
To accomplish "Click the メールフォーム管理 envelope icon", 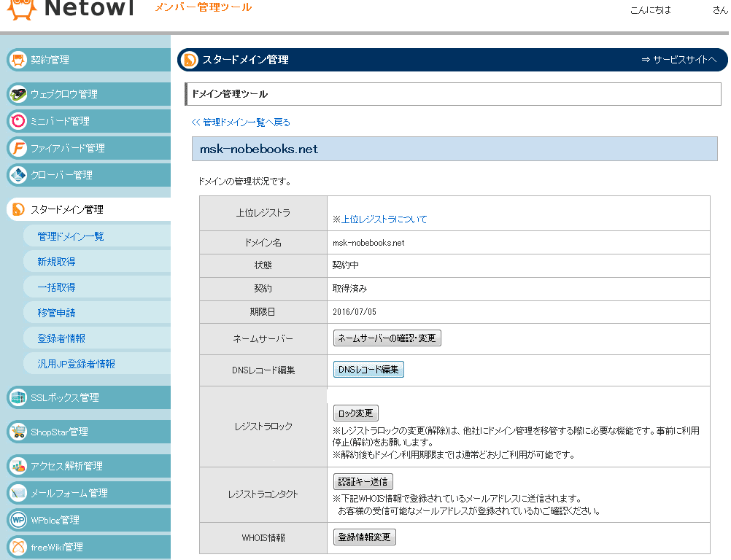I will point(18,493).
